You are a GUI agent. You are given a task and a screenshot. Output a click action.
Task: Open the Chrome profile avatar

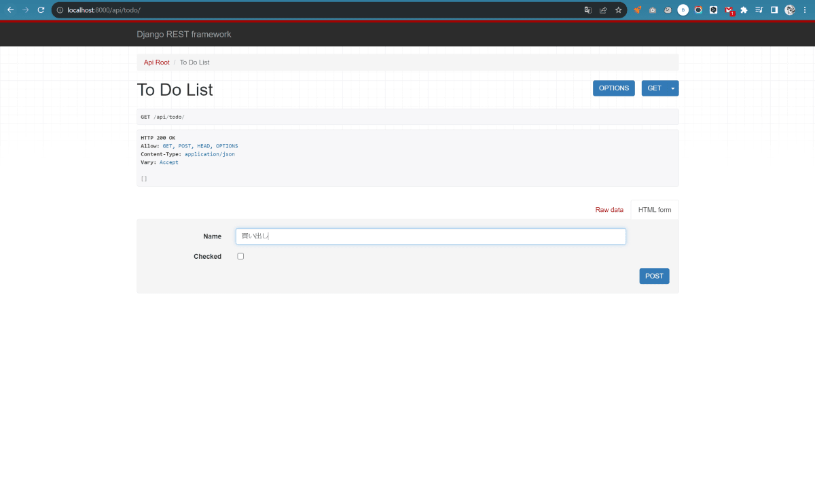(790, 10)
